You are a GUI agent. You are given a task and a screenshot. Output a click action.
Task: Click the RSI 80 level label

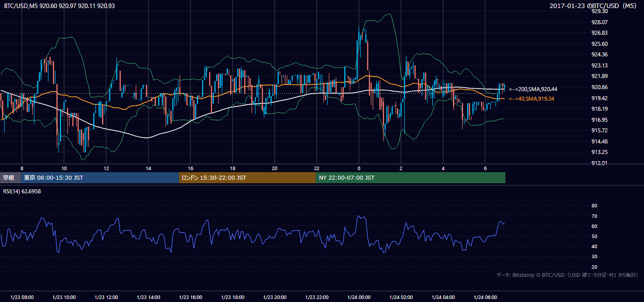pyautogui.click(x=594, y=206)
